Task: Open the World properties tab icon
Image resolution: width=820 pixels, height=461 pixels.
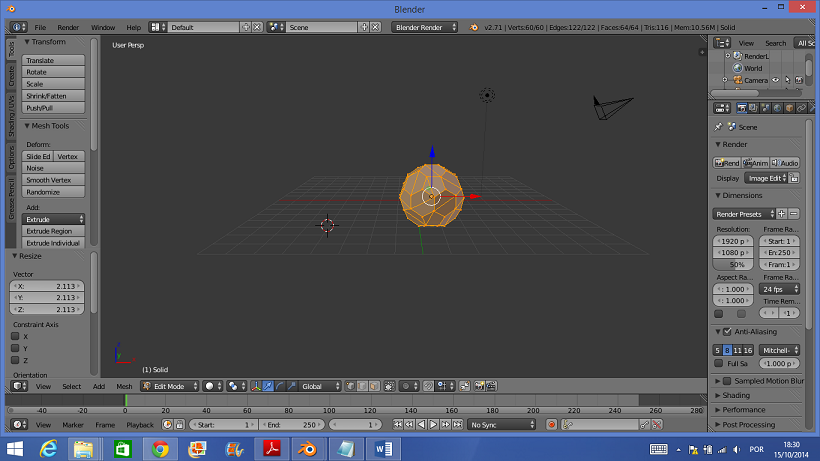Action: click(x=777, y=108)
